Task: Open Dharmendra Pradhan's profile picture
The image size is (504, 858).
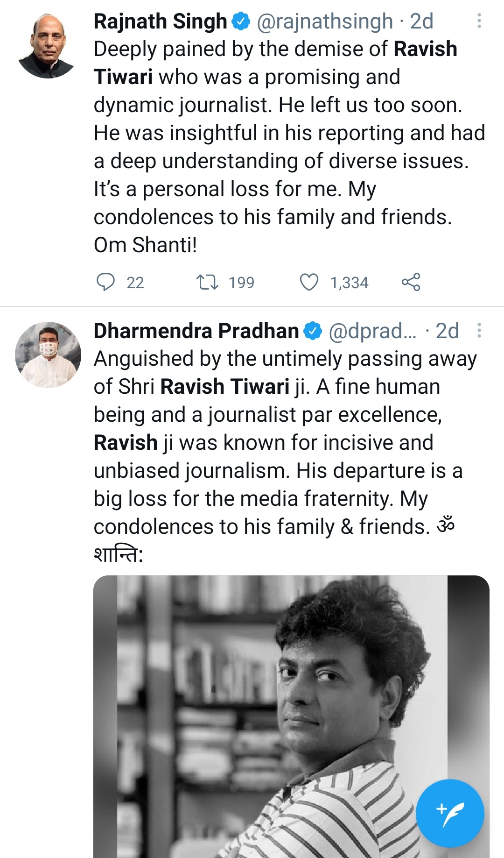Action: [x=48, y=355]
